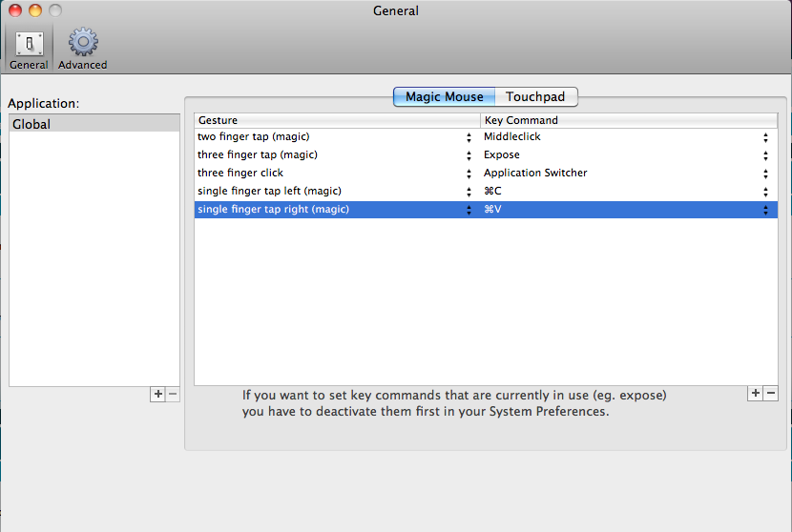Click the Middleclick key command cell
Image resolution: width=792 pixels, height=532 pixels.
pos(628,136)
